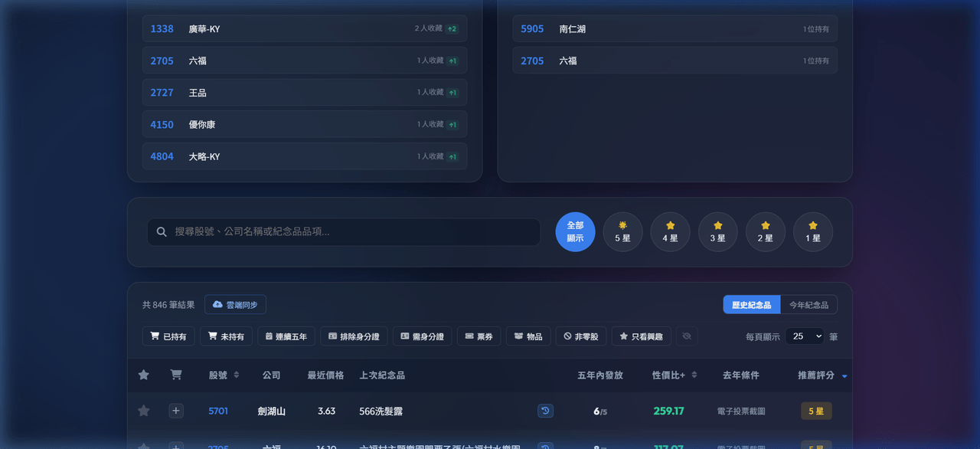980x449 pixels.
Task: Toggle the 未持有 filter
Action: click(226, 336)
